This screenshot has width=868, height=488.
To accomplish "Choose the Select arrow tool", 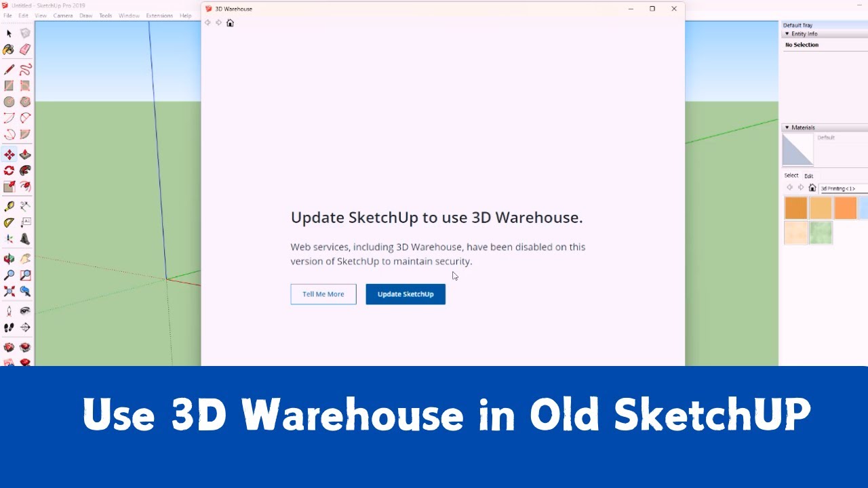I will (9, 33).
